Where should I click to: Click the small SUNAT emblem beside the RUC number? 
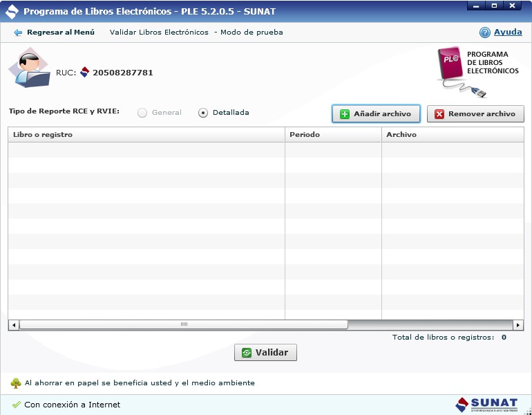pyautogui.click(x=85, y=72)
